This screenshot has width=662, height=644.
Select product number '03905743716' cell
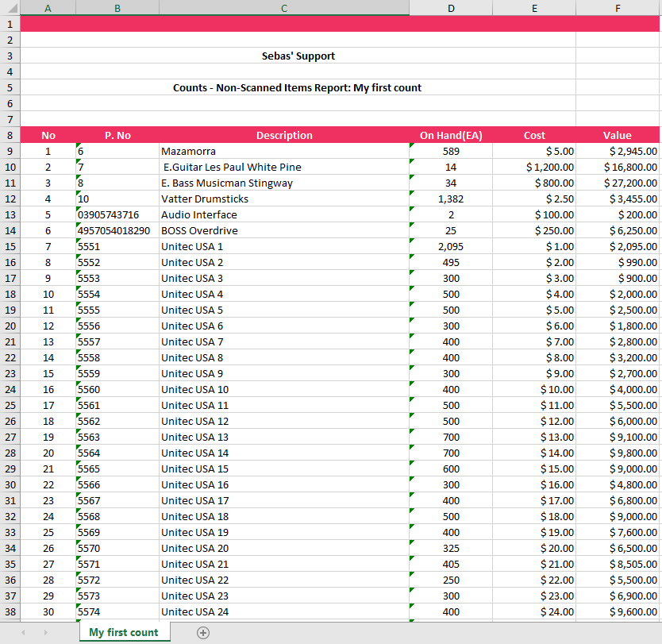117,215
